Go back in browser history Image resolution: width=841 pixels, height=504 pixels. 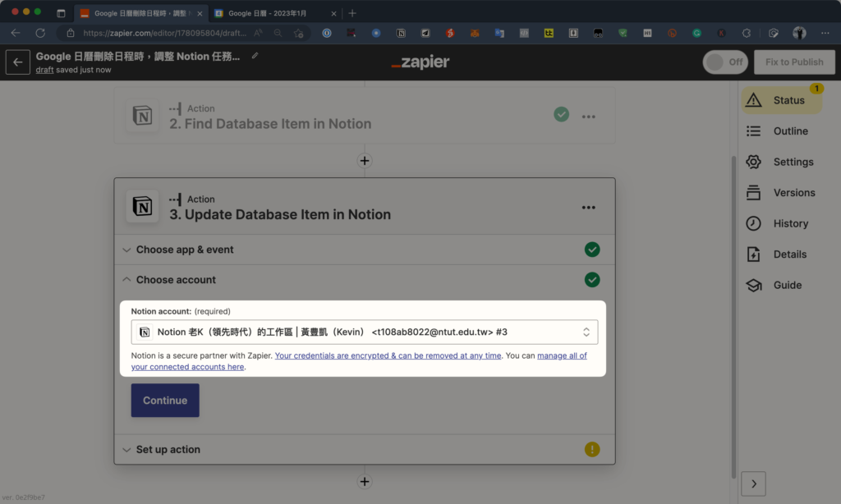(16, 33)
